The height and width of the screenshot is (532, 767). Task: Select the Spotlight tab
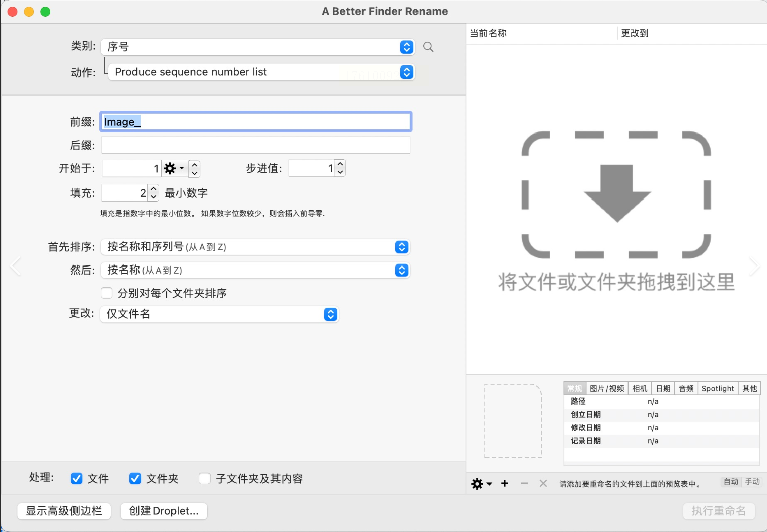pos(718,388)
